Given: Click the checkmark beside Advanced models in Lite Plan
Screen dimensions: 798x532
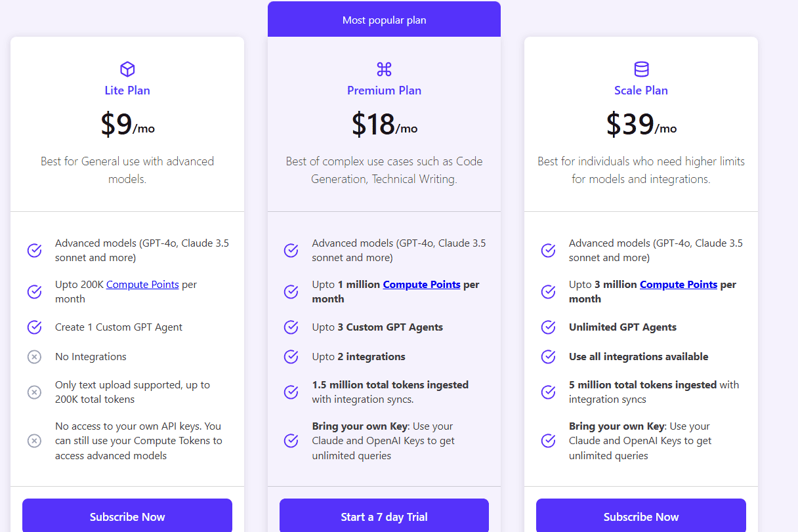Looking at the screenshot, I should [x=34, y=250].
